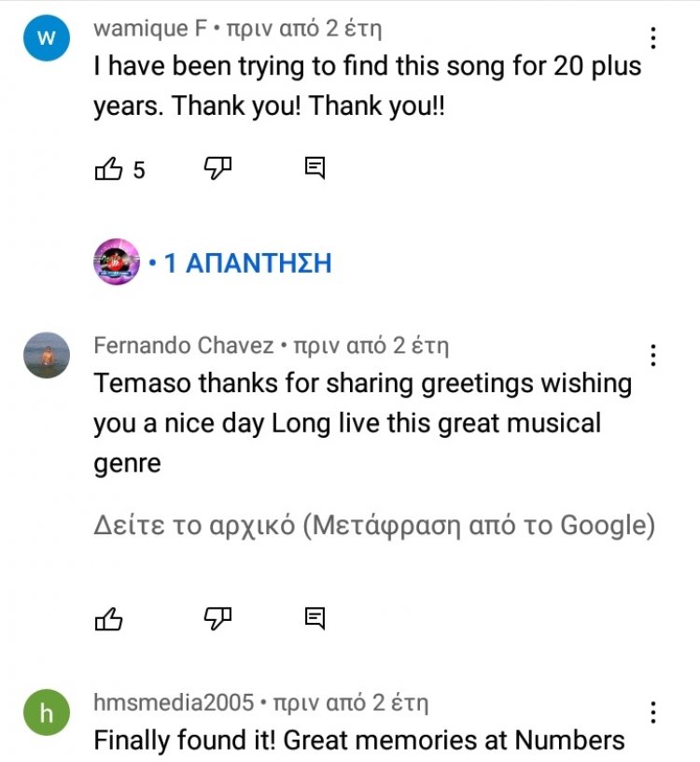Open Fernando Chavez's profile picture
This screenshot has height=762, width=700.
click(46, 355)
